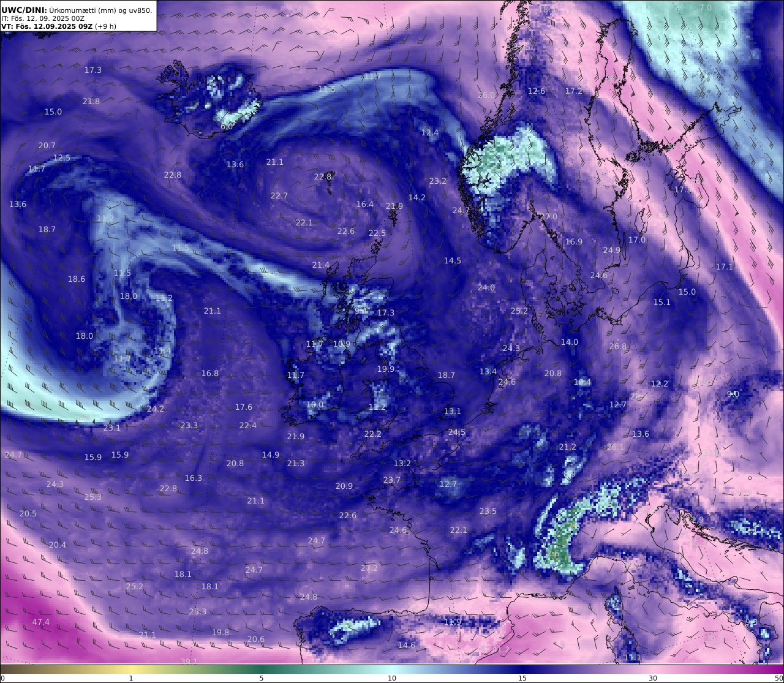Image resolution: width=784 pixels, height=683 pixels.
Task: Click the 13.4 value on the map
Action: click(488, 371)
